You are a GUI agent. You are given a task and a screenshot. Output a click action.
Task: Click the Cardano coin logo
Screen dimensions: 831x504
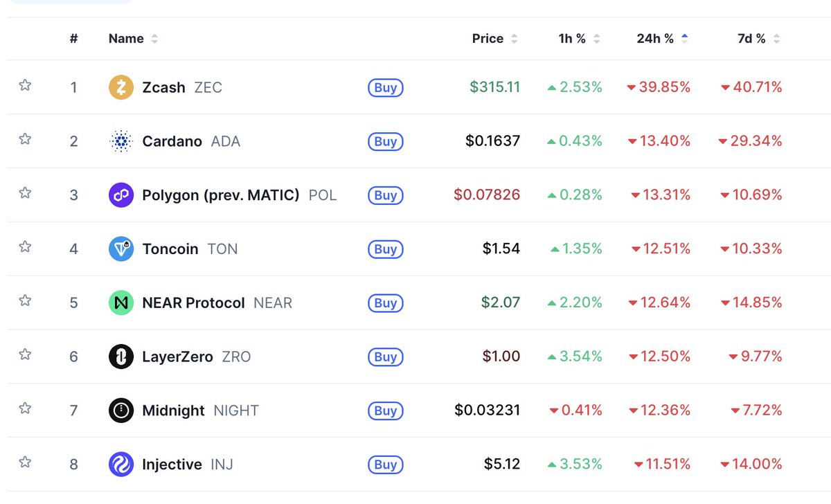121,141
